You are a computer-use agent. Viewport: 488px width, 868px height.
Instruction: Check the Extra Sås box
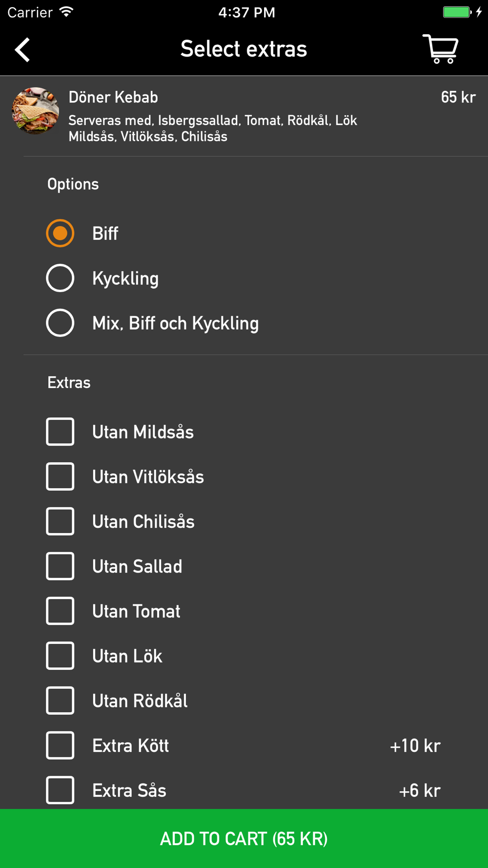(60, 790)
